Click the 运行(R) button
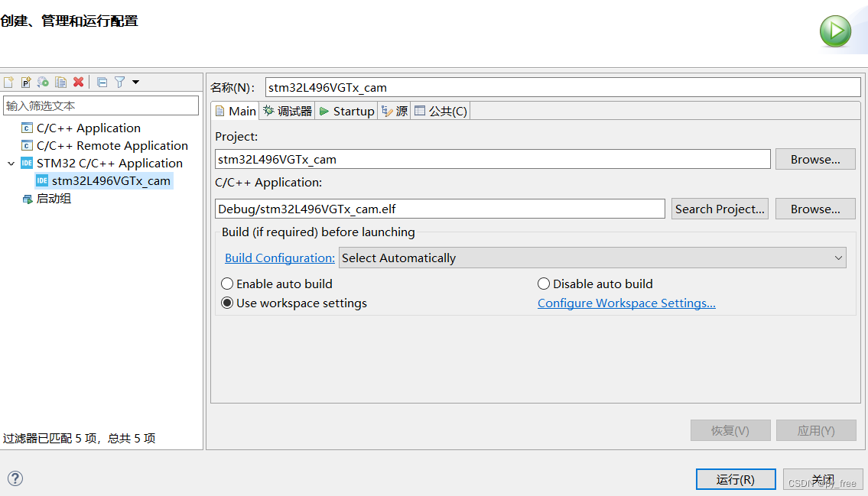This screenshot has width=868, height=496. pyautogui.click(x=735, y=479)
